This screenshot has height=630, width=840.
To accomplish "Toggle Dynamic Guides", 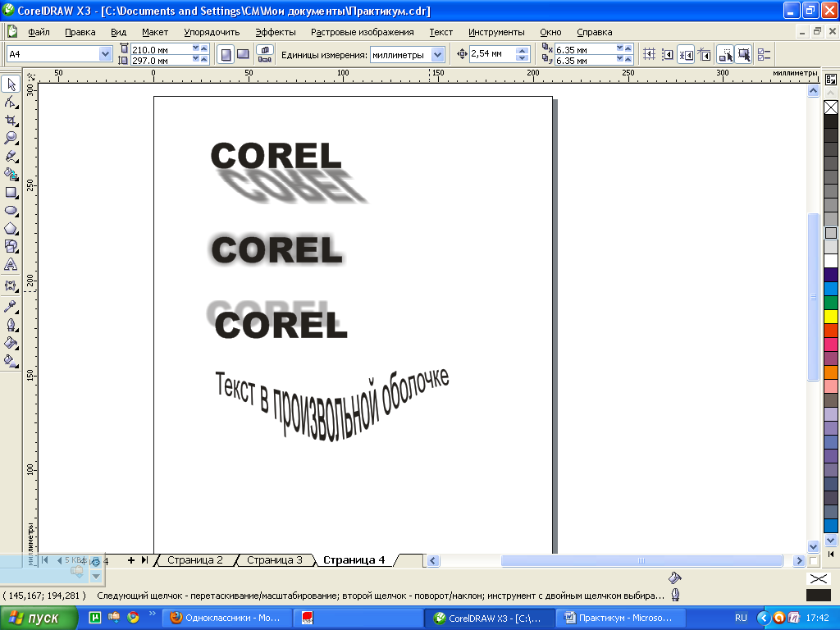I will tap(704, 54).
